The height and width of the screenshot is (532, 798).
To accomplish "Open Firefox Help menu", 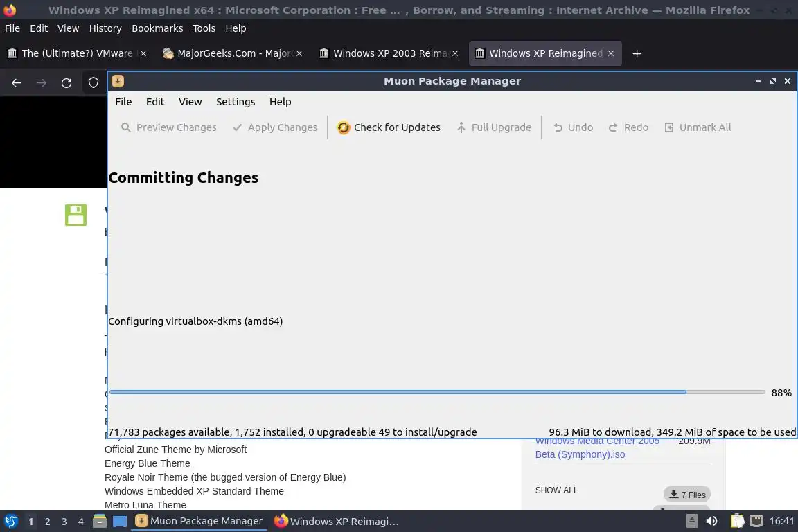I will (236, 28).
